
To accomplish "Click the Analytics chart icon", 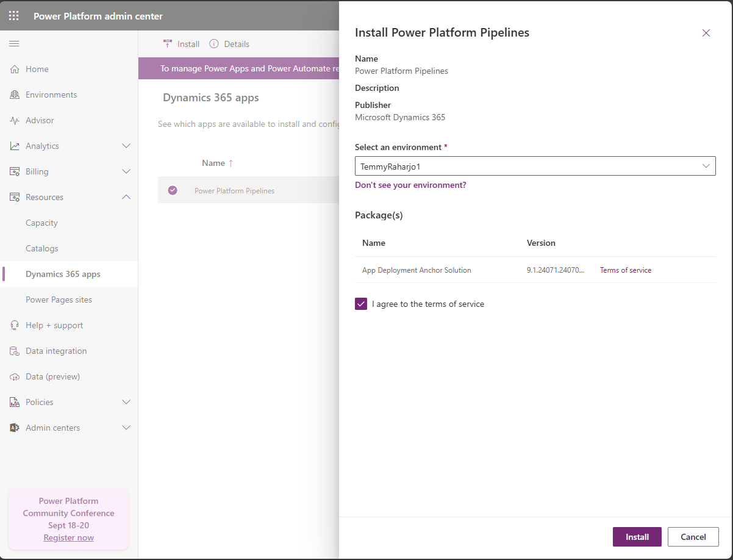I will [15, 146].
